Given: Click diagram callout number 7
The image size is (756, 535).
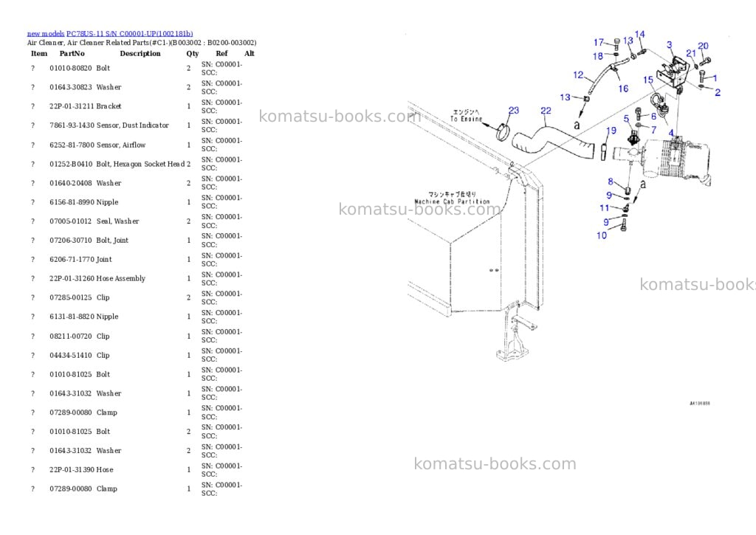Looking at the screenshot, I should (654, 130).
